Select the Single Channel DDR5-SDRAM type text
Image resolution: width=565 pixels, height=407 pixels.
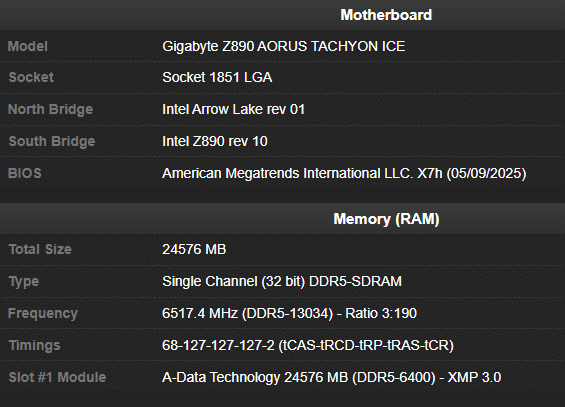point(282,281)
